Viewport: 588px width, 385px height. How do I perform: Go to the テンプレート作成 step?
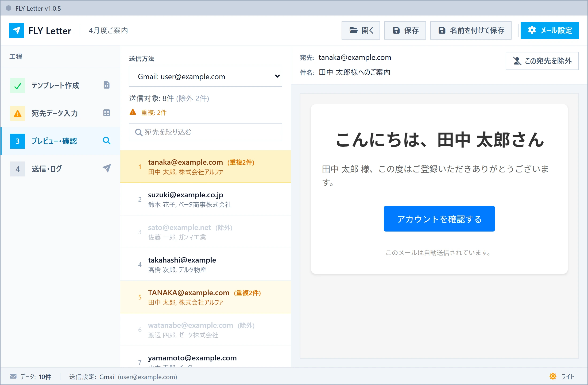[x=60, y=86]
